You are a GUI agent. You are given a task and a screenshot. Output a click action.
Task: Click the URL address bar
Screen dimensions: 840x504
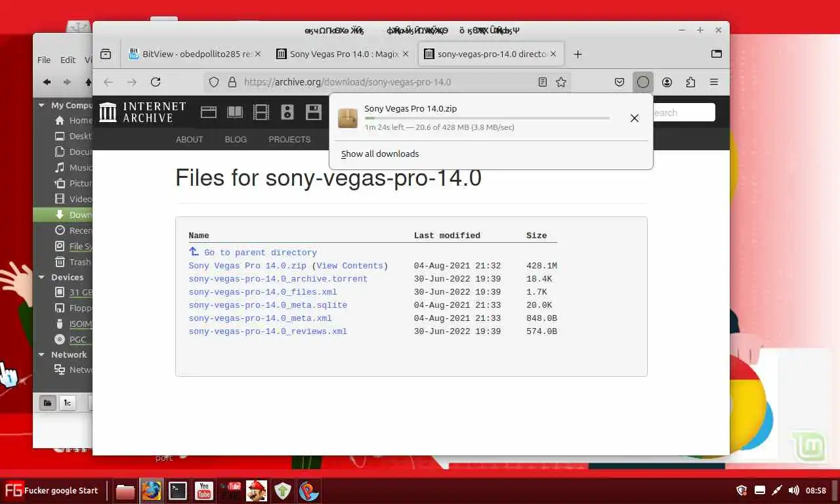387,82
